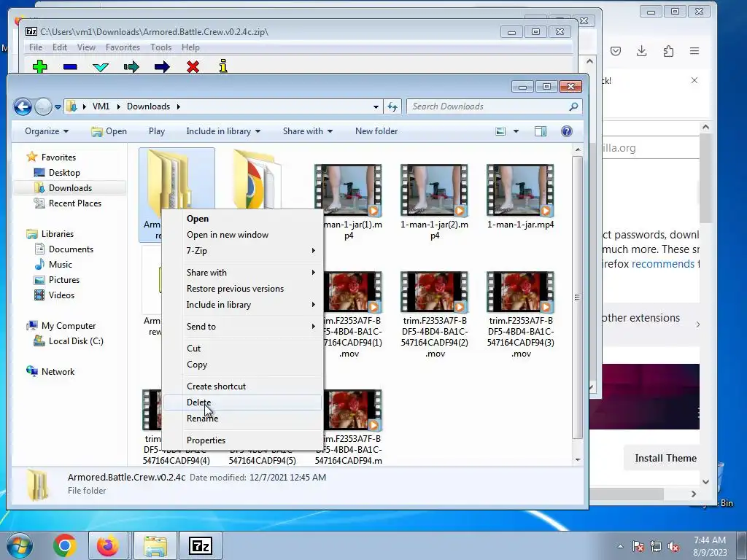Dismiss Firefox notification with X
The width and height of the screenshot is (747, 560).
[694, 80]
